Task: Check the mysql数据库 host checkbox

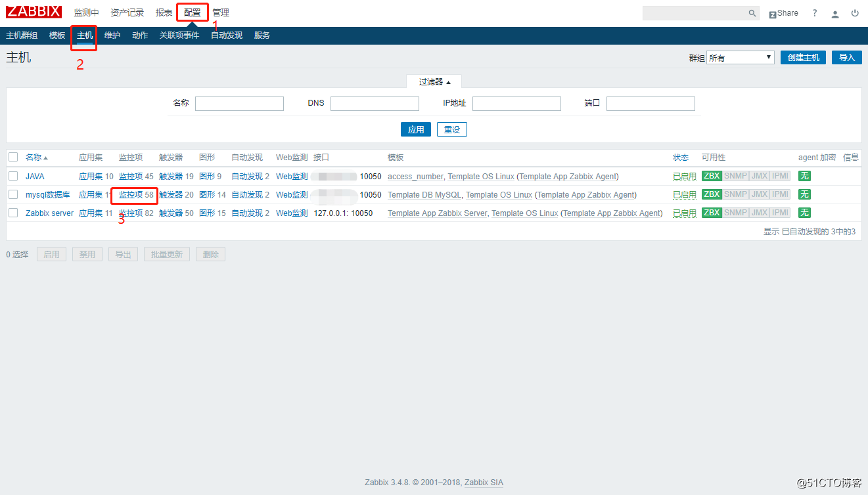Action: [x=13, y=194]
